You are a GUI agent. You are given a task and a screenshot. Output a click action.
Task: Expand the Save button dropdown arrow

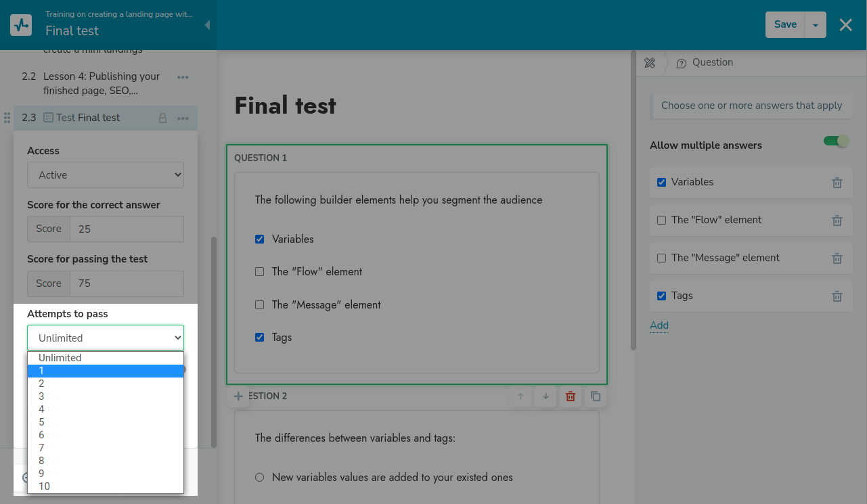click(816, 25)
